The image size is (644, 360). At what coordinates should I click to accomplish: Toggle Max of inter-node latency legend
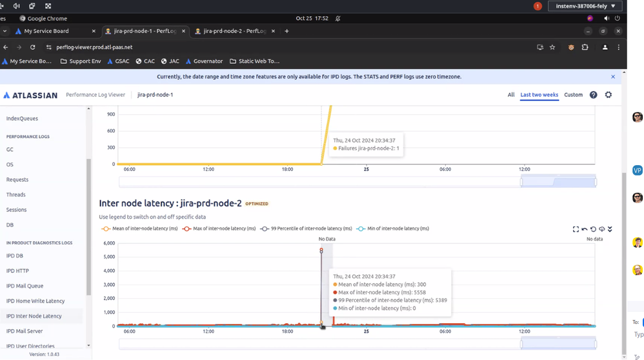[x=219, y=228]
